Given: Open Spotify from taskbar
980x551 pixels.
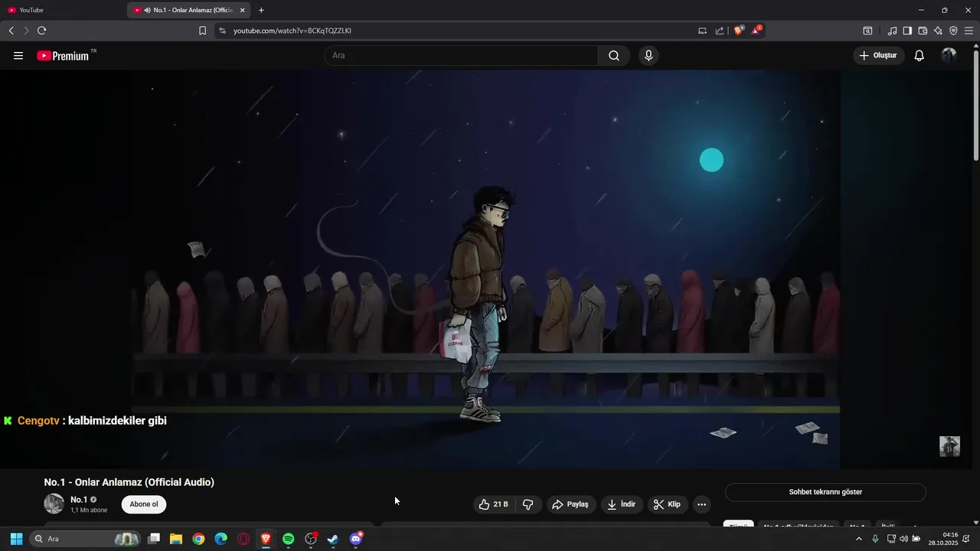Looking at the screenshot, I should tap(288, 539).
